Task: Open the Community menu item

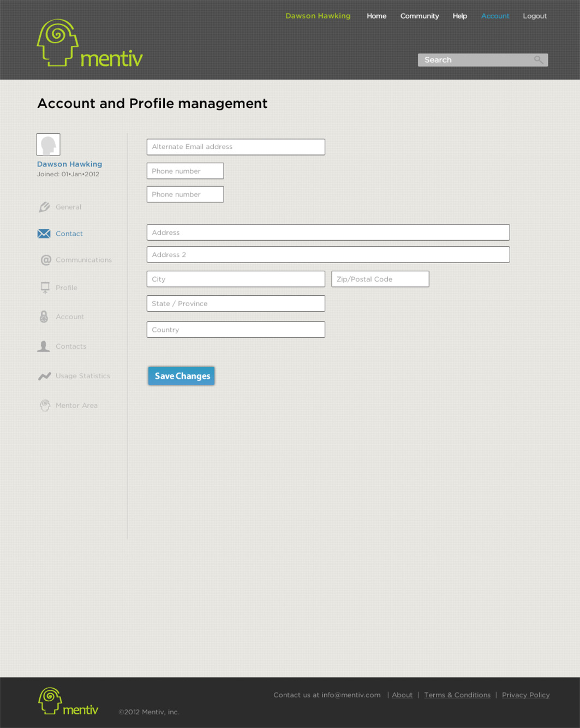Action: 420,16
